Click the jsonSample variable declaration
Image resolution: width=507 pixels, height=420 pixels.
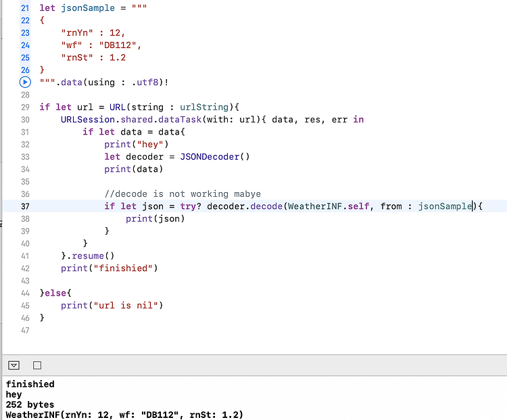88,8
